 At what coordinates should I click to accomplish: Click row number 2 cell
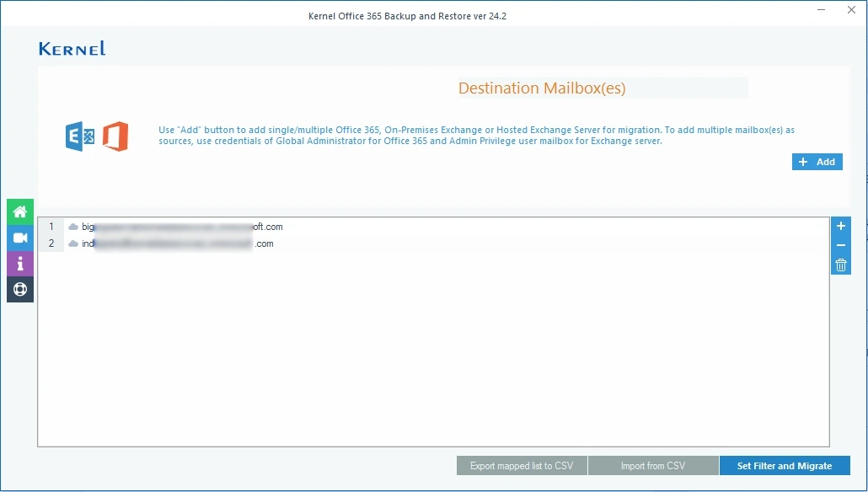[51, 243]
